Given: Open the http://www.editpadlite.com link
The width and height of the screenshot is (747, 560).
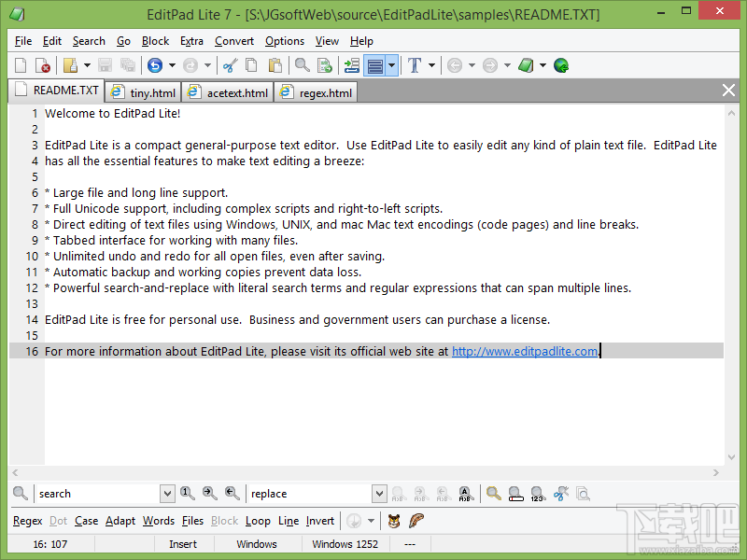Looking at the screenshot, I should [x=525, y=352].
